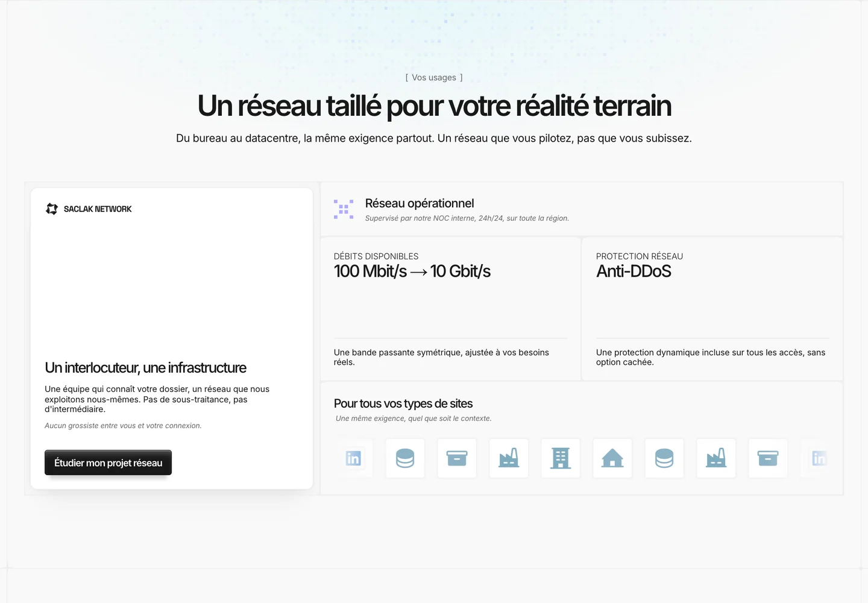Viewport: 868px width, 603px height.
Task: Click the Saclak Network logo icon
Action: point(52,209)
